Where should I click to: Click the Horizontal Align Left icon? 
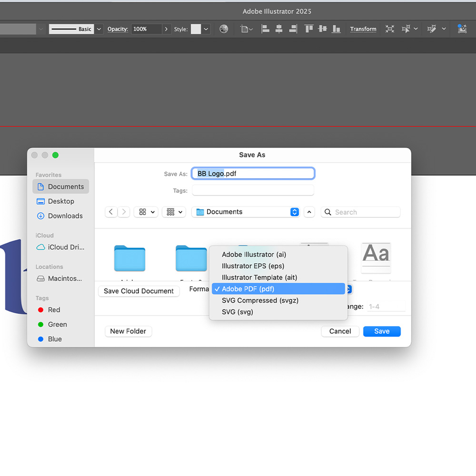point(265,29)
